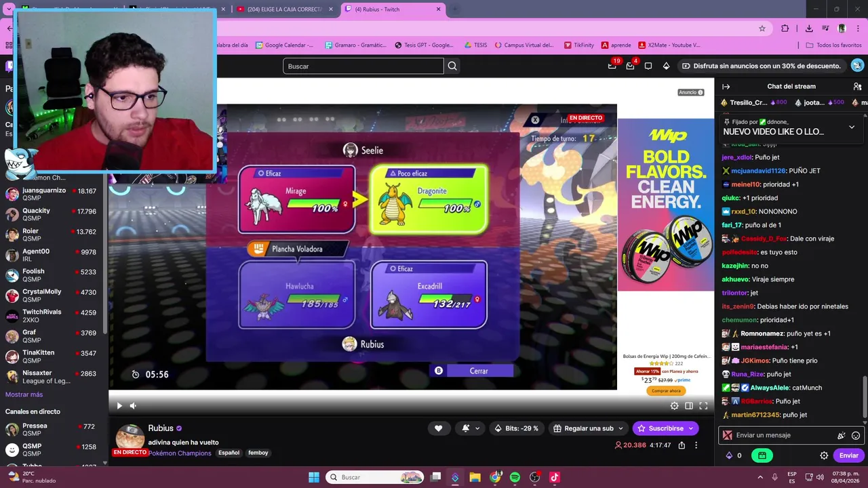Open Roier channel in sidebar
The image size is (868, 488).
click(53, 235)
